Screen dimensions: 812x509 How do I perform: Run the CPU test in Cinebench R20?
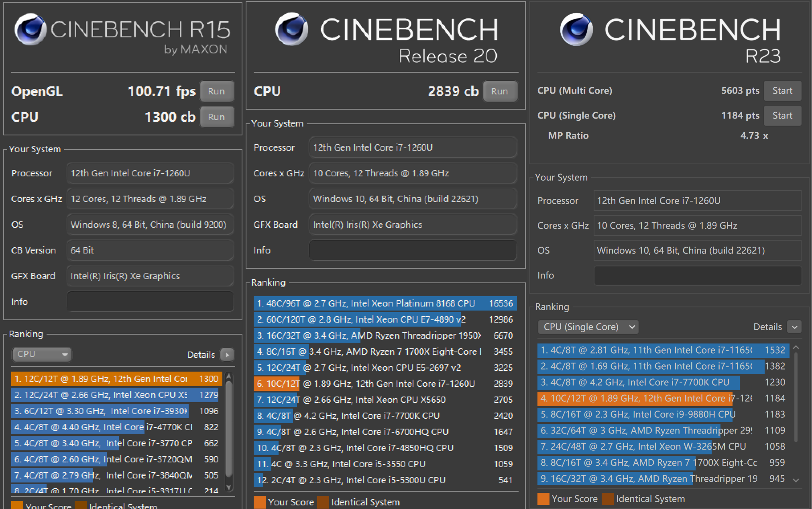(500, 91)
